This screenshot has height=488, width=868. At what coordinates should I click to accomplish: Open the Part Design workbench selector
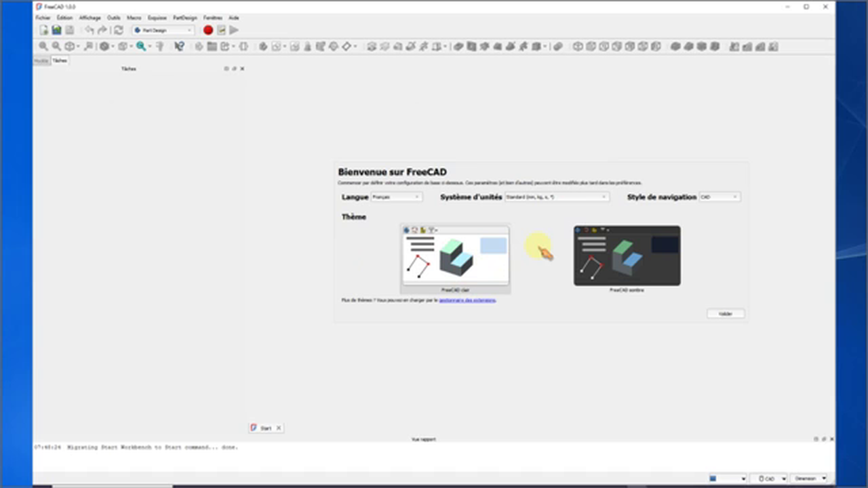click(x=163, y=30)
